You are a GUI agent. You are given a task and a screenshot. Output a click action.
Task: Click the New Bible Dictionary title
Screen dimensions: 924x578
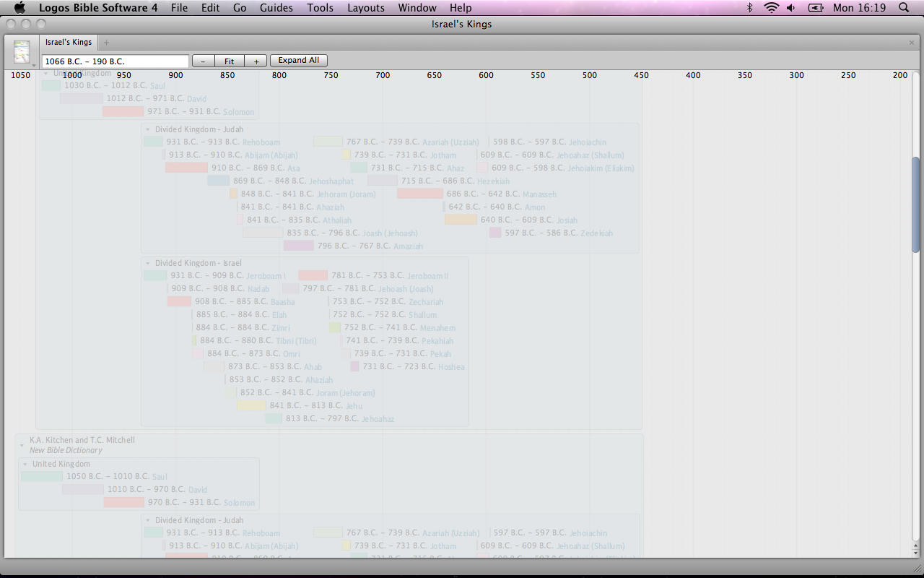[x=66, y=450]
